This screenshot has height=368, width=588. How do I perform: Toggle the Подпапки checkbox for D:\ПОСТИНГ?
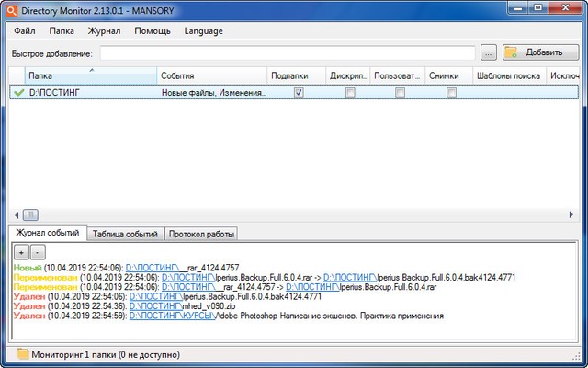tap(298, 93)
